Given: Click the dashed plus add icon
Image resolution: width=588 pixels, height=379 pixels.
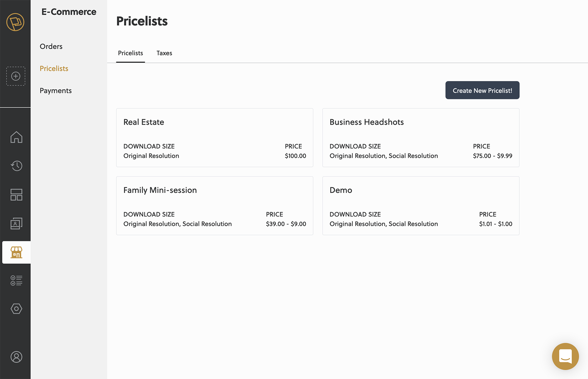Looking at the screenshot, I should (16, 76).
